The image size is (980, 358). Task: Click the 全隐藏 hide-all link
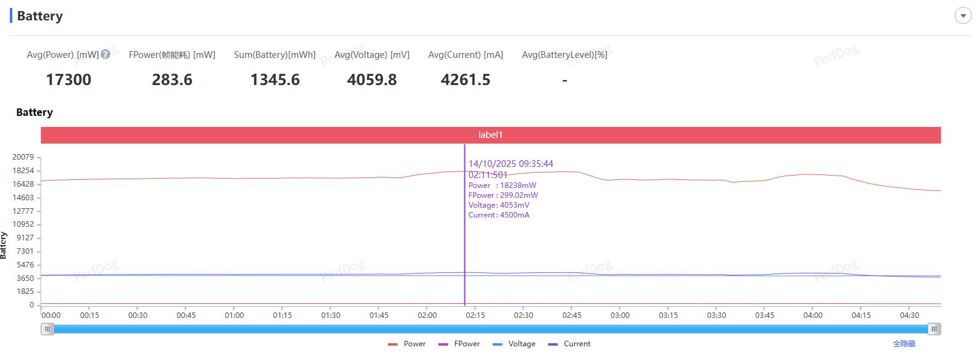[904, 344]
